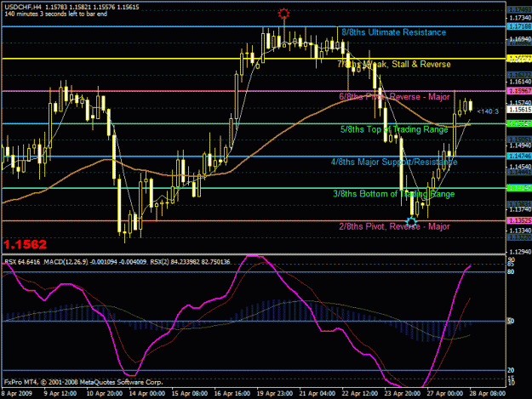The height and width of the screenshot is (399, 532).
Task: Click the '14 Apr 00:00' time axis label
Action: (147, 394)
